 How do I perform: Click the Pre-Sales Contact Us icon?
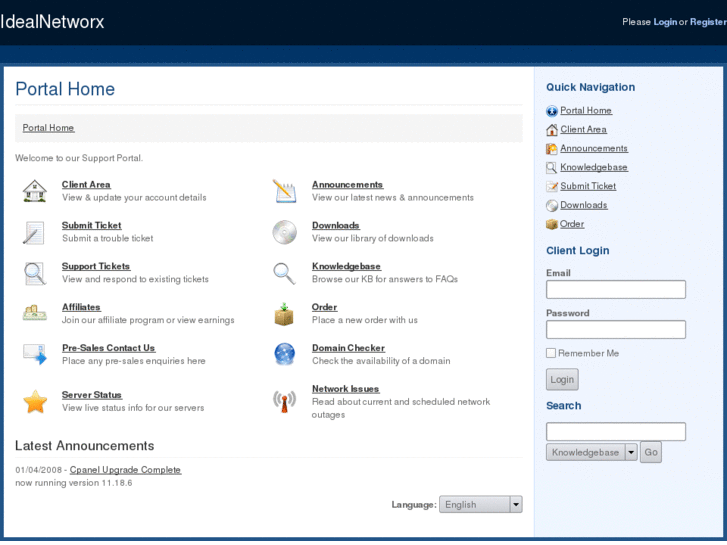pyautogui.click(x=35, y=354)
